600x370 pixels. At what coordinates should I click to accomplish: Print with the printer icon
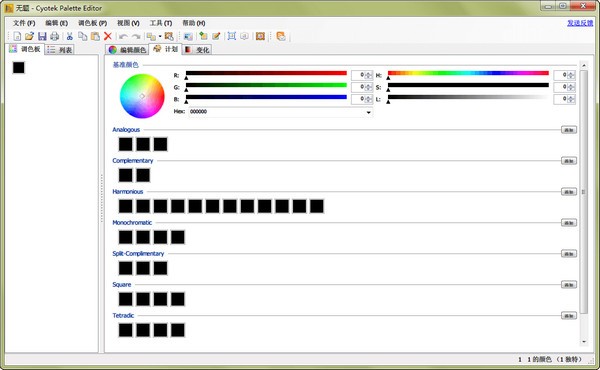tap(55, 36)
